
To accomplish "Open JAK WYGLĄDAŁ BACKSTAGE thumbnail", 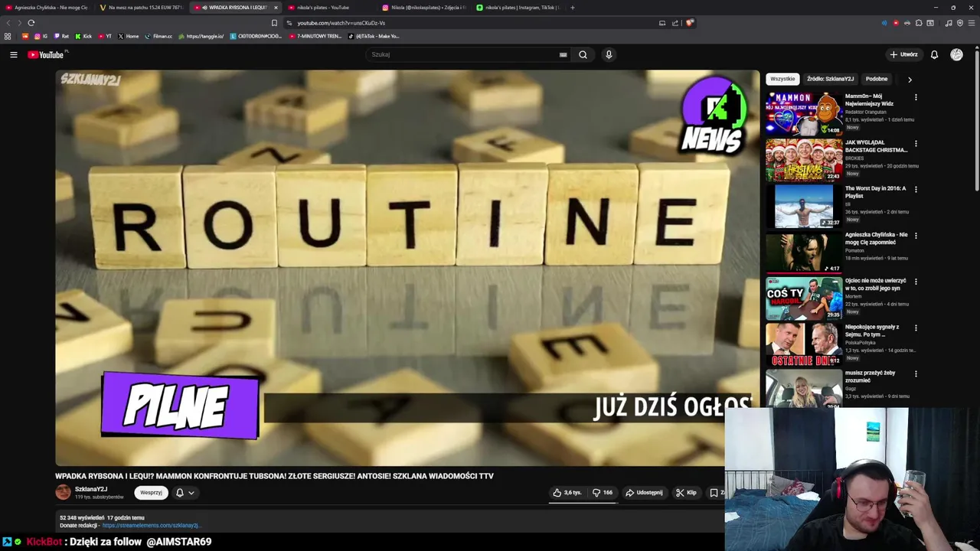I will click(x=804, y=159).
